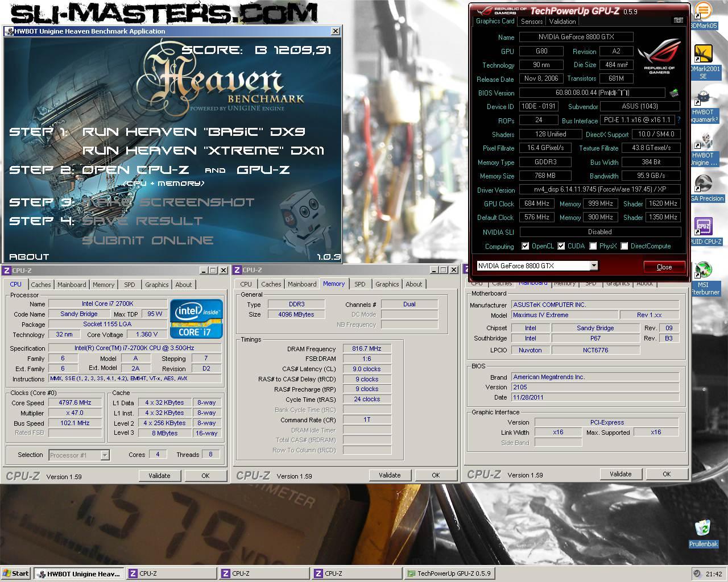Click Validate in the CPU-Z processor window
728x582 pixels.
pyautogui.click(x=159, y=476)
